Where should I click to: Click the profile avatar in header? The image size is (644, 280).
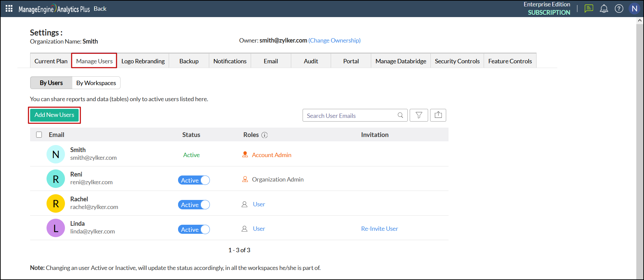click(x=634, y=9)
